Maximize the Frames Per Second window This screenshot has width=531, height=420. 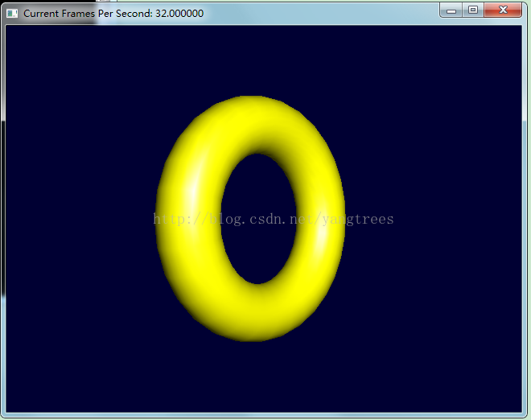pos(473,10)
